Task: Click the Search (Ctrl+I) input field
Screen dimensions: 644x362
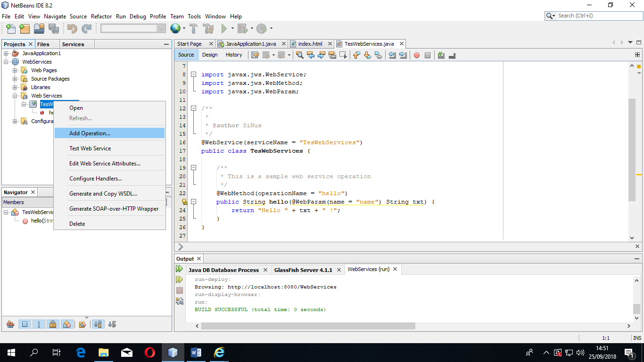Action: (596, 16)
